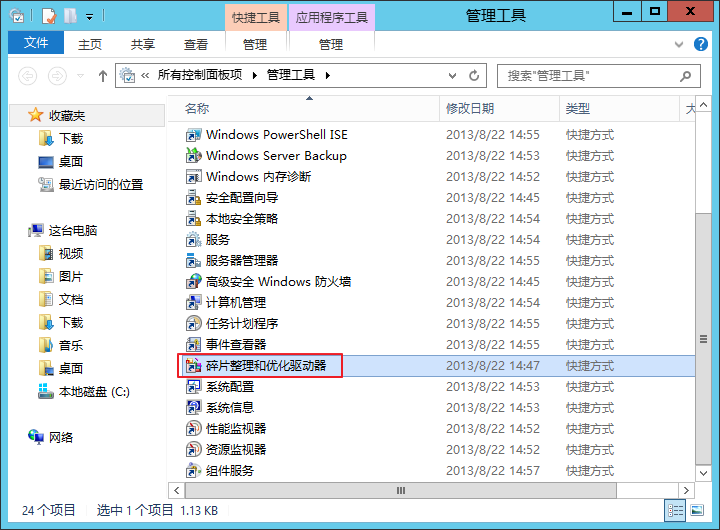Select the 高级安全 Windows 防火墙 icon

pyautogui.click(x=193, y=282)
